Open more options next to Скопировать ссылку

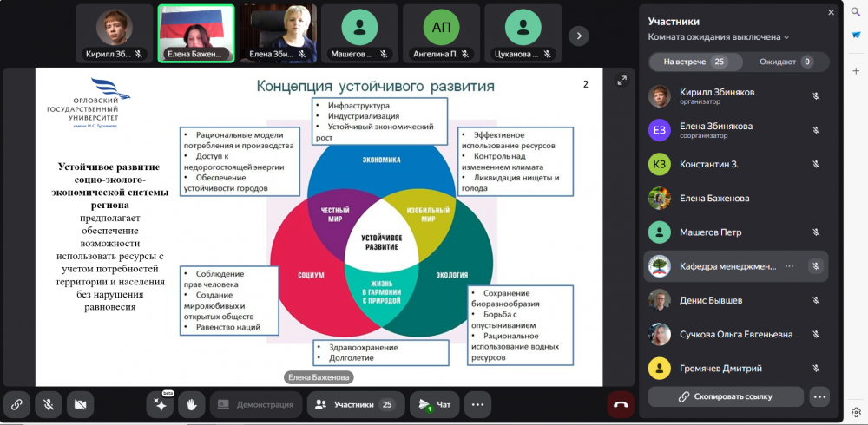819,396
